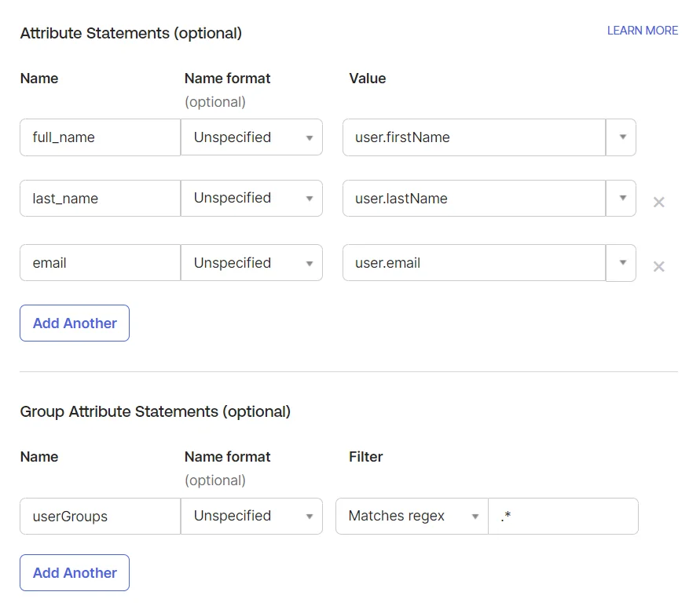The height and width of the screenshot is (610, 700).
Task: Click the caret on full_name's Name format selector
Action: click(309, 137)
